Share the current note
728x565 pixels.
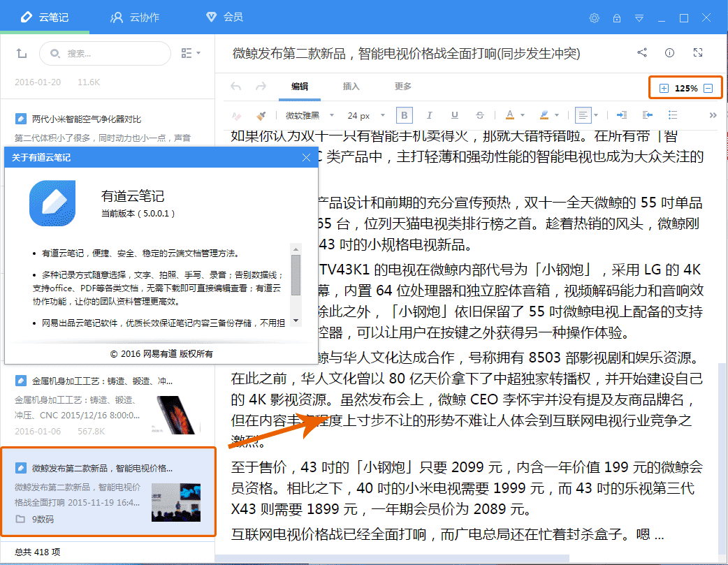(x=642, y=52)
